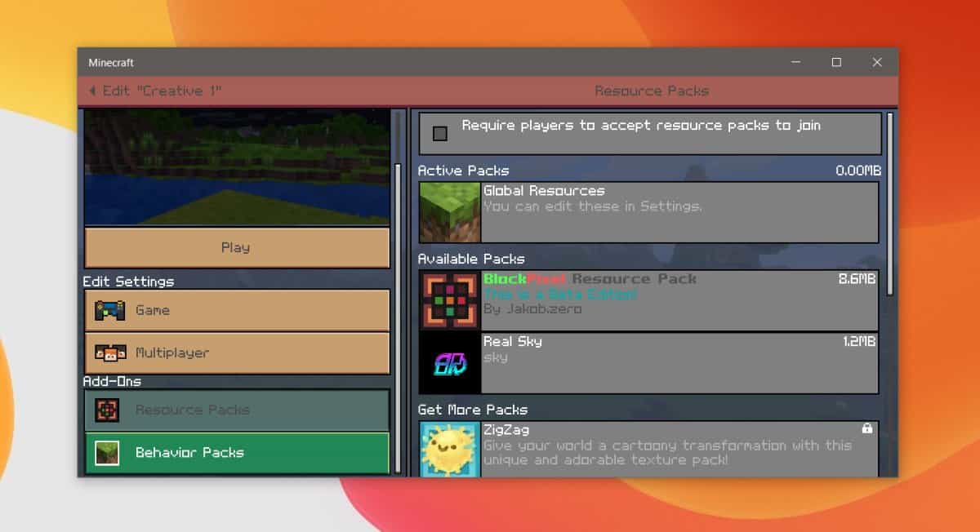Screen dimensions: 980x532
Task: Select the BlackPixel Resource Pack icon
Action: click(449, 301)
